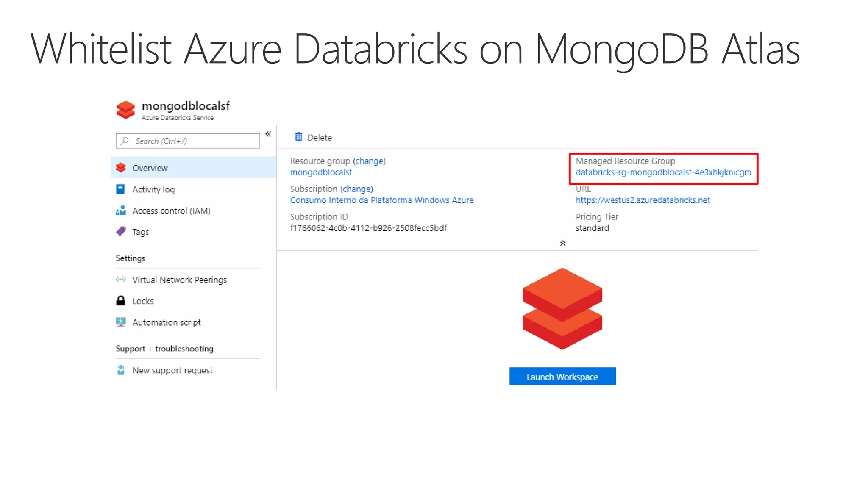Viewport: 868px width, 488px height.
Task: Click the mongodblocalsf resource group link
Action: click(321, 172)
